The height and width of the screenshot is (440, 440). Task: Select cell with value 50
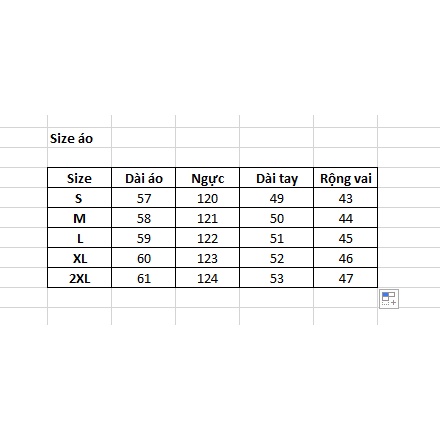pos(276,218)
